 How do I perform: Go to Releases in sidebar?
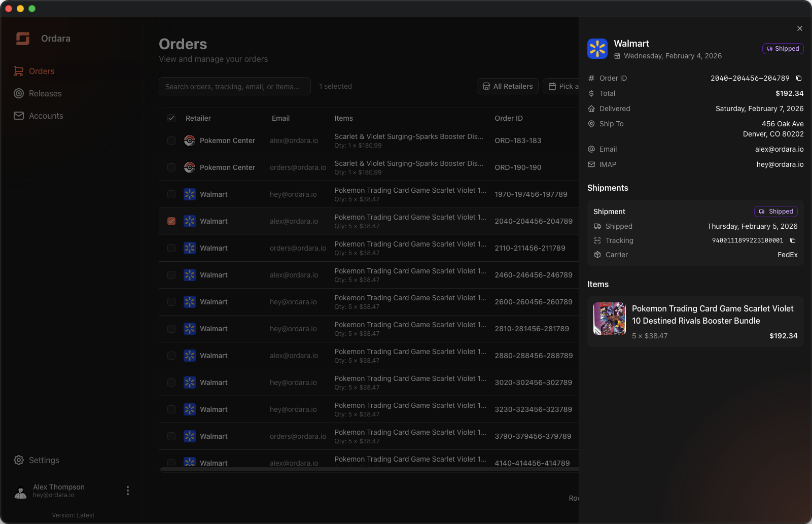point(45,93)
